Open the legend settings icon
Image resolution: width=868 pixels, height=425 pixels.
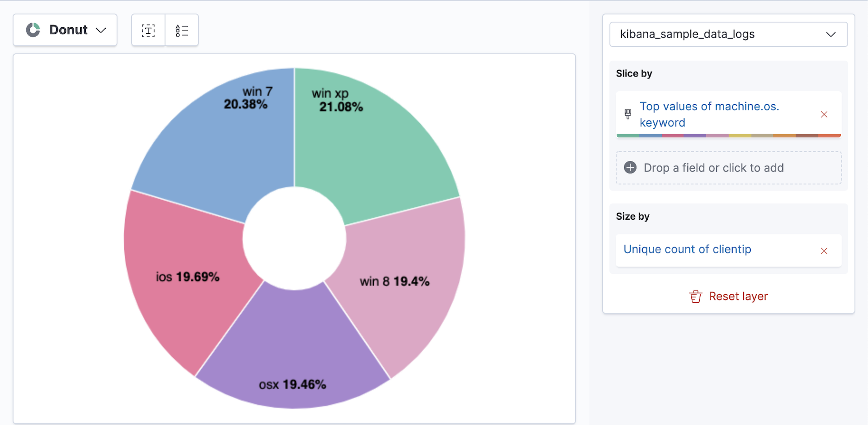click(x=182, y=31)
